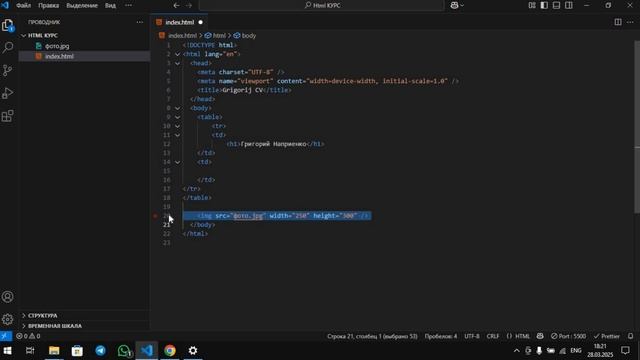Fold the html tag on line 2

pos(178,54)
